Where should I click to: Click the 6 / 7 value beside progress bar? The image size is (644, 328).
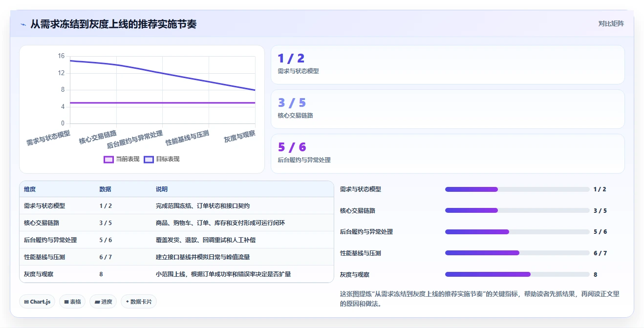600,253
